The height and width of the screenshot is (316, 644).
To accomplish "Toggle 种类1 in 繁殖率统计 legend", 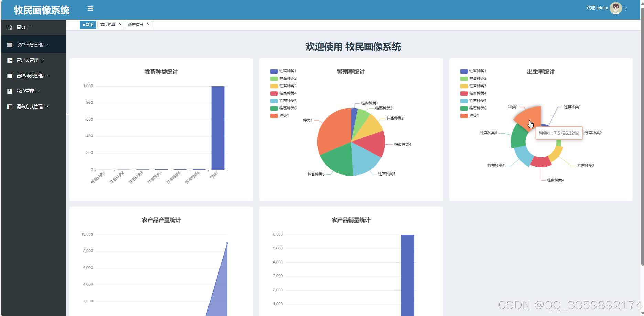I will (279, 116).
